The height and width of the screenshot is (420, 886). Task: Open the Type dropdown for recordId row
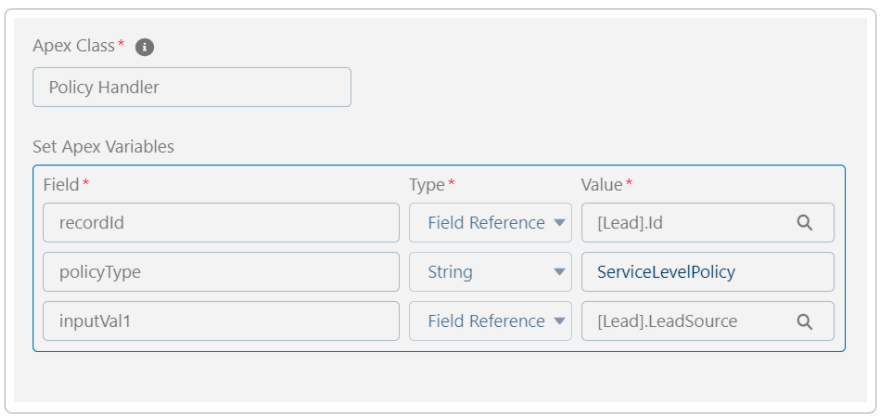(490, 223)
